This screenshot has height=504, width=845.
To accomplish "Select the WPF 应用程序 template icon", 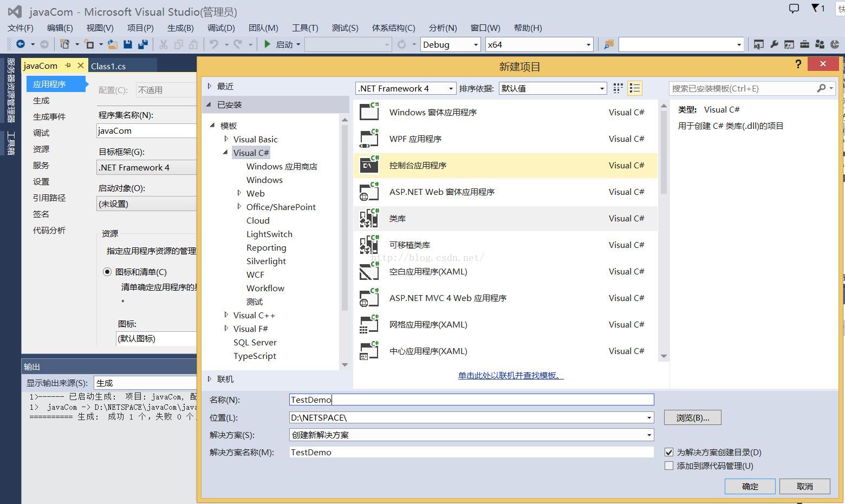I will click(x=369, y=139).
